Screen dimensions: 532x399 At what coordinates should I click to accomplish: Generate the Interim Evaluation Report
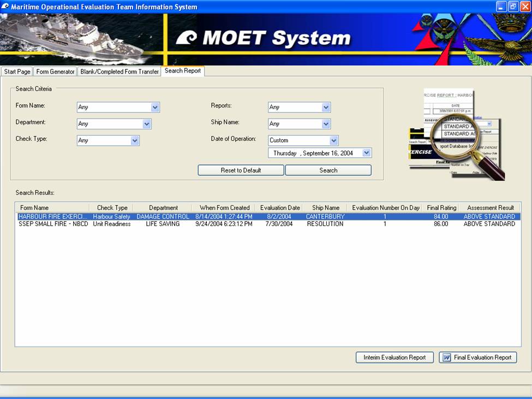click(394, 358)
